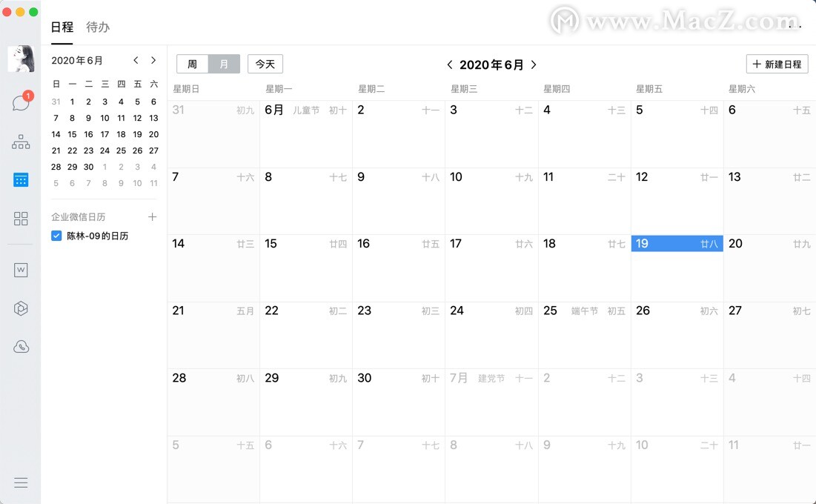
Task: Select May 31 grayed main calendar cell
Action: pyautogui.click(x=213, y=134)
